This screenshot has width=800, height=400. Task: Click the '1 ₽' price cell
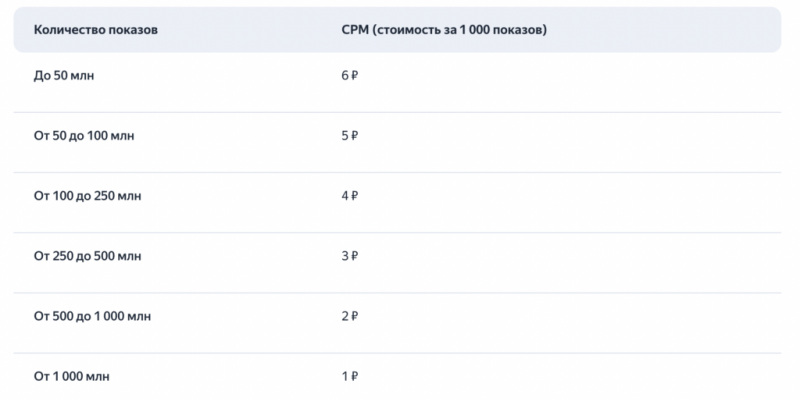tap(349, 377)
